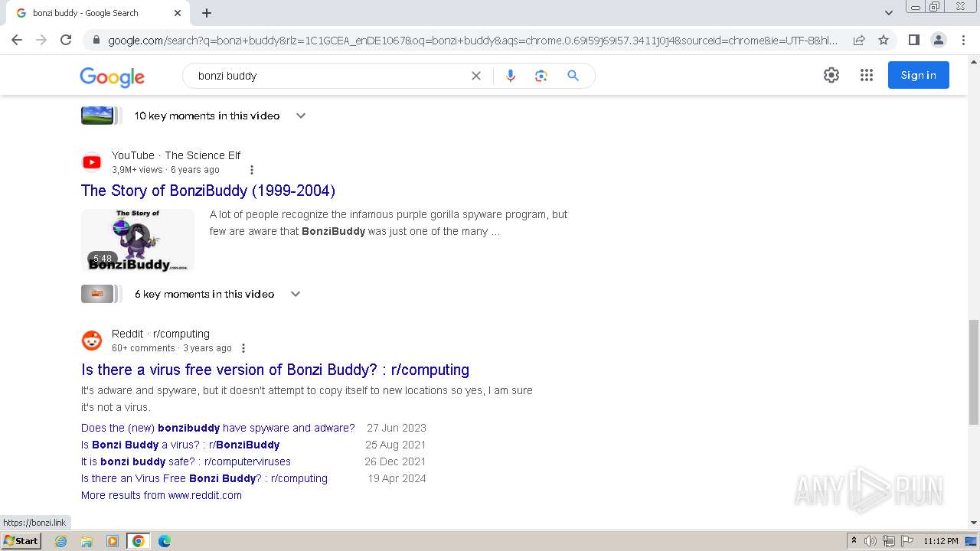This screenshot has height=551, width=980.
Task: Expand 10 key moments in this video
Action: click(x=301, y=116)
